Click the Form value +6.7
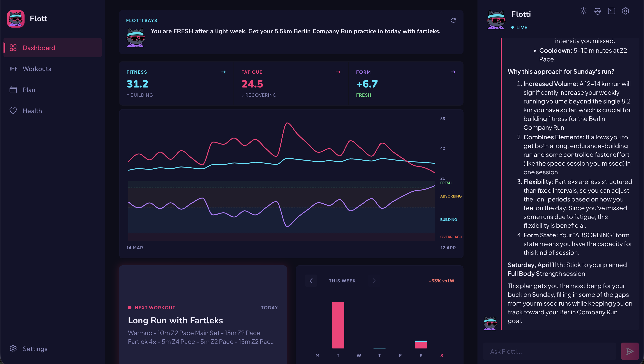Image resolution: width=644 pixels, height=364 pixels. (x=367, y=84)
